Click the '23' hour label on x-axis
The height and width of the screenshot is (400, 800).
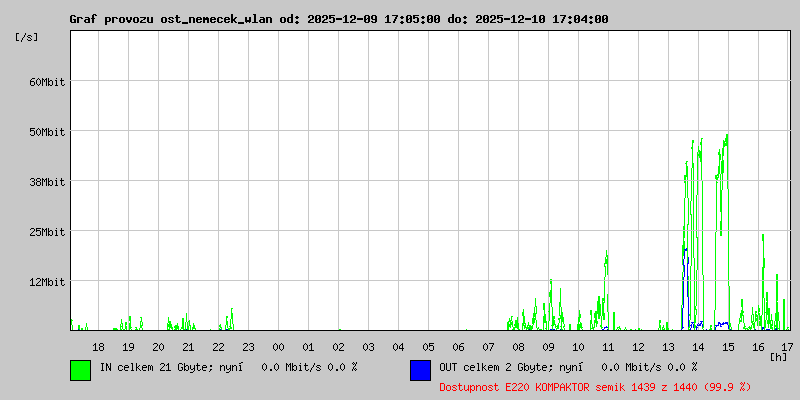248,347
